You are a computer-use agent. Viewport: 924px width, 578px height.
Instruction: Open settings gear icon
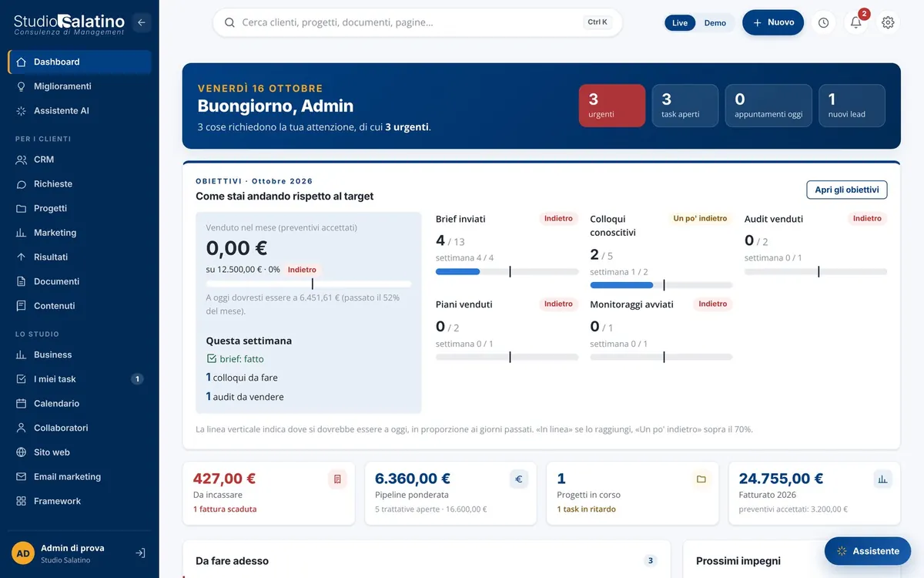point(889,23)
